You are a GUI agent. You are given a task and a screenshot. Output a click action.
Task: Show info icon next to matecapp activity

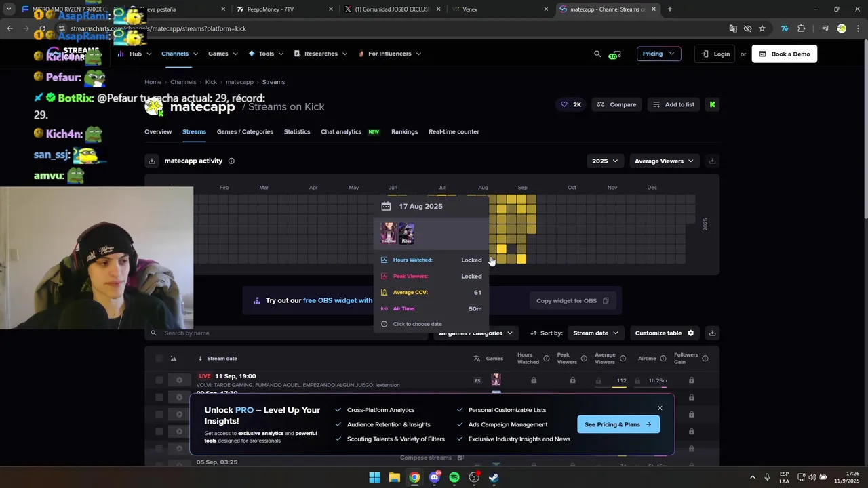(x=231, y=161)
